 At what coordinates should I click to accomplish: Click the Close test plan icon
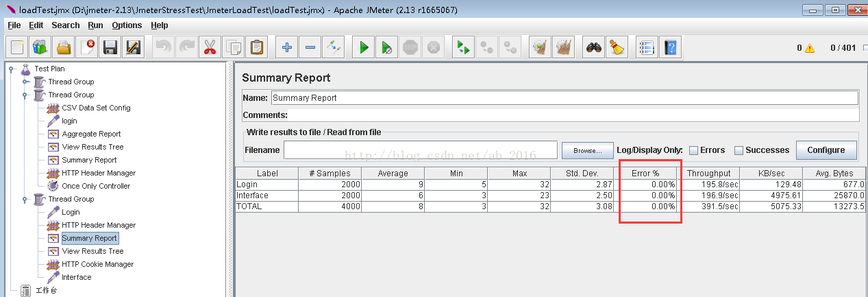[87, 47]
